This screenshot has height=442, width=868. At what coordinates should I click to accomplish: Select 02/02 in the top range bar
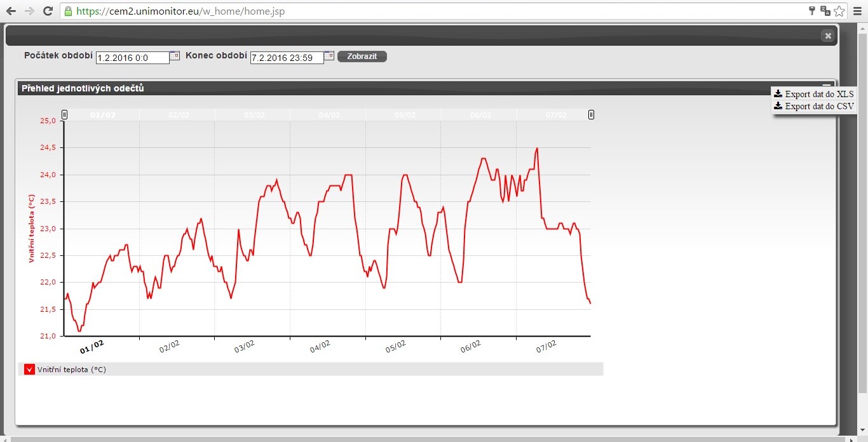[179, 115]
